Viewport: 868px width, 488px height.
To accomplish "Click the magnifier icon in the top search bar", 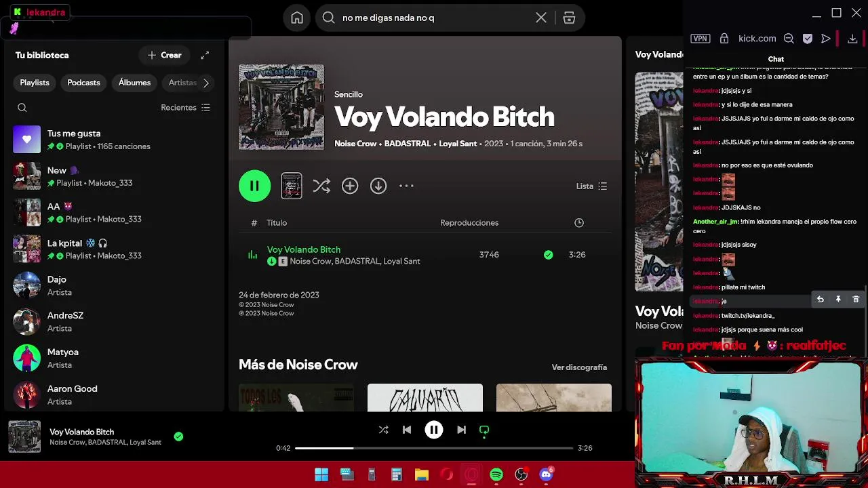I will pyautogui.click(x=329, y=18).
